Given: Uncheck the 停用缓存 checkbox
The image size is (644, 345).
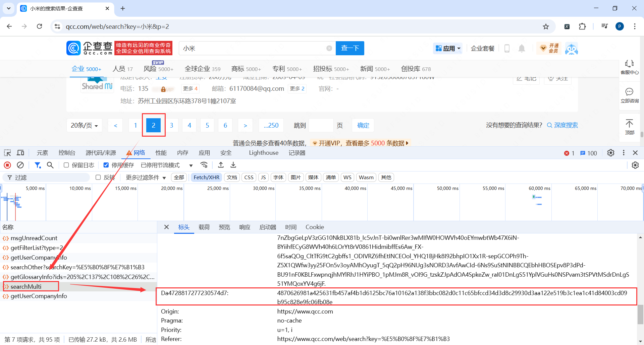Looking at the screenshot, I should tap(106, 165).
